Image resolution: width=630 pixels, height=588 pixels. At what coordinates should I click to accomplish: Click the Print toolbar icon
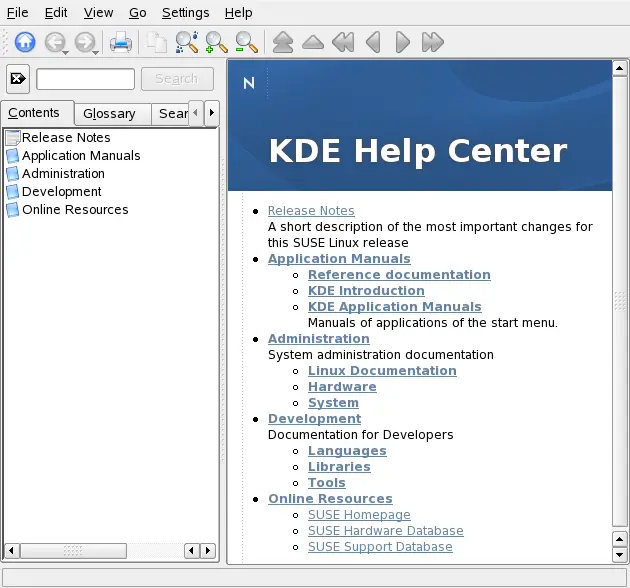pyautogui.click(x=120, y=42)
